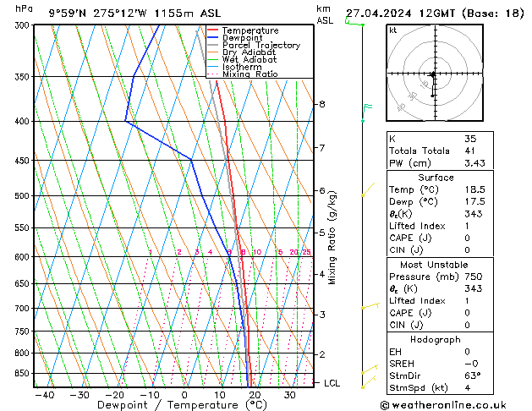This screenshot has height=411, width=532.
Task: Click the 'Surface' section heading
Action: 436,178
